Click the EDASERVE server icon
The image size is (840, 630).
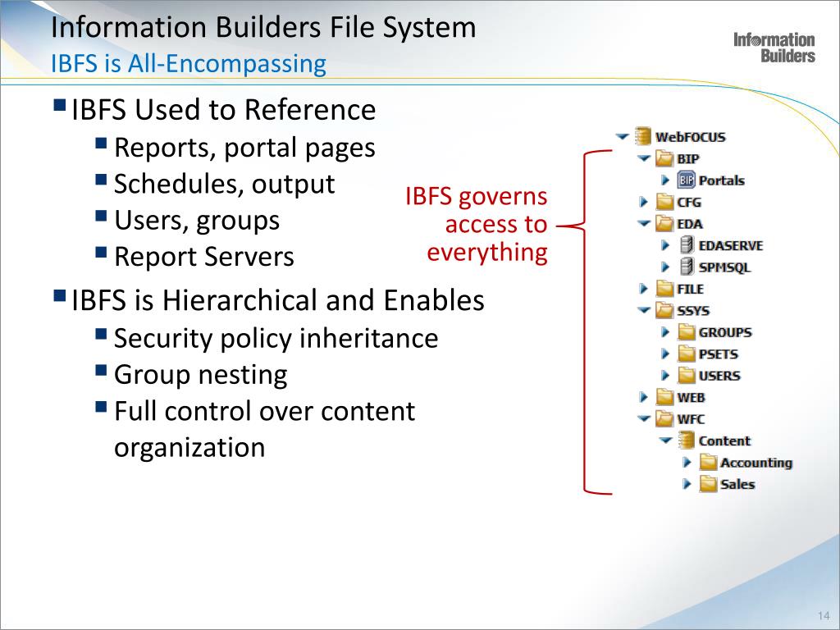pos(687,245)
